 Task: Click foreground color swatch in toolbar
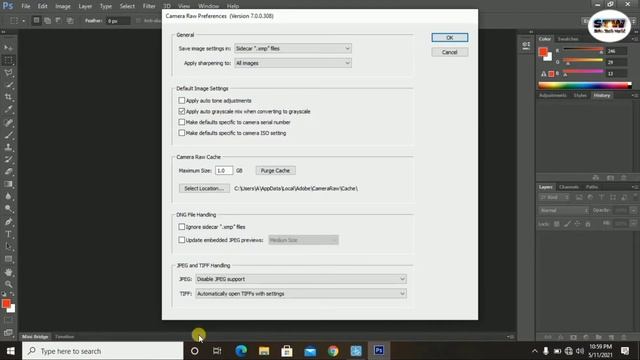(6, 304)
